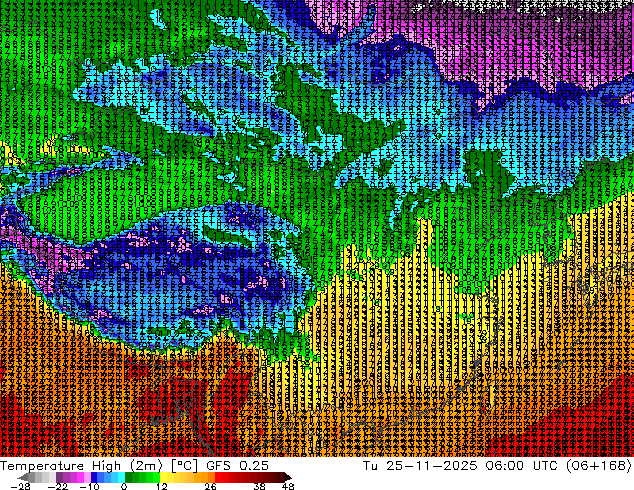Click the '38' legend value

[260, 486]
